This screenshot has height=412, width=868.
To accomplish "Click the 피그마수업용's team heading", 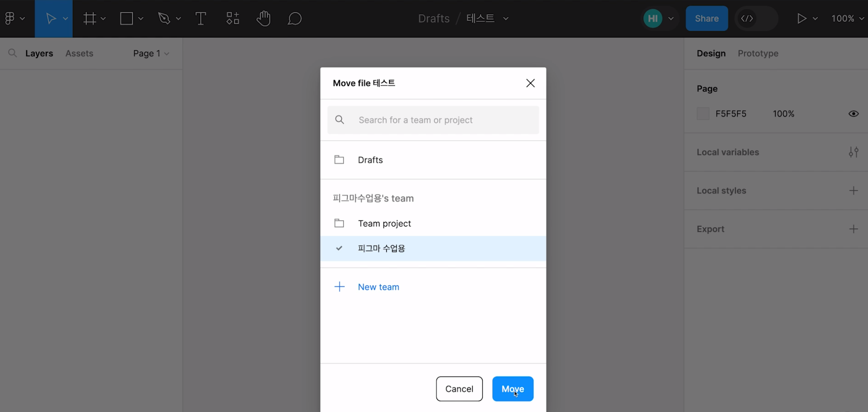I will 373,198.
